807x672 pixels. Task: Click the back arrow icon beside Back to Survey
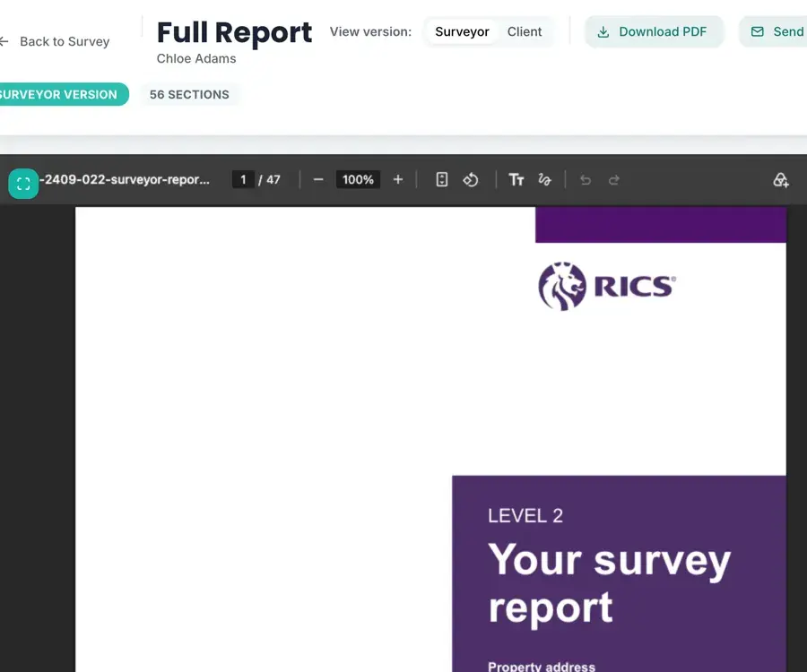coord(4,41)
